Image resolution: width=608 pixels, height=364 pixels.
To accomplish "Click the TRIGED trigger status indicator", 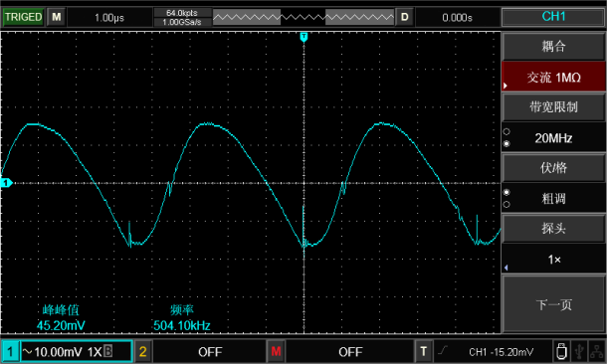I will (23, 18).
